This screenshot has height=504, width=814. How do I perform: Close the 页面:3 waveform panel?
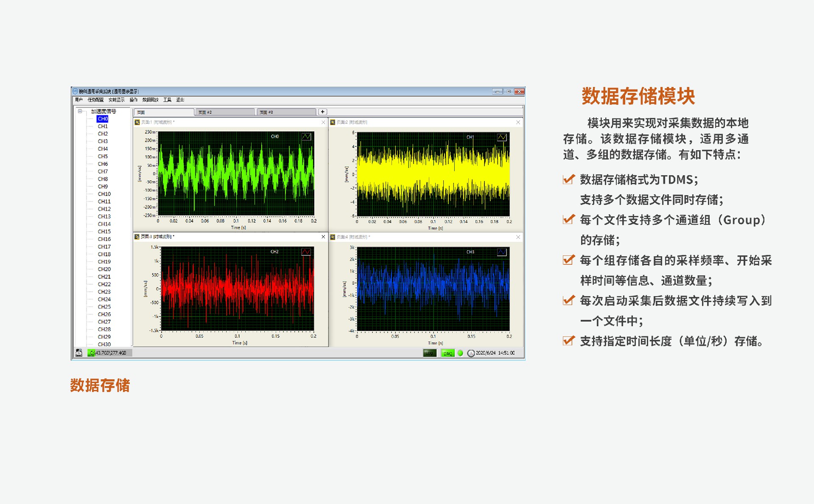pos(323,237)
